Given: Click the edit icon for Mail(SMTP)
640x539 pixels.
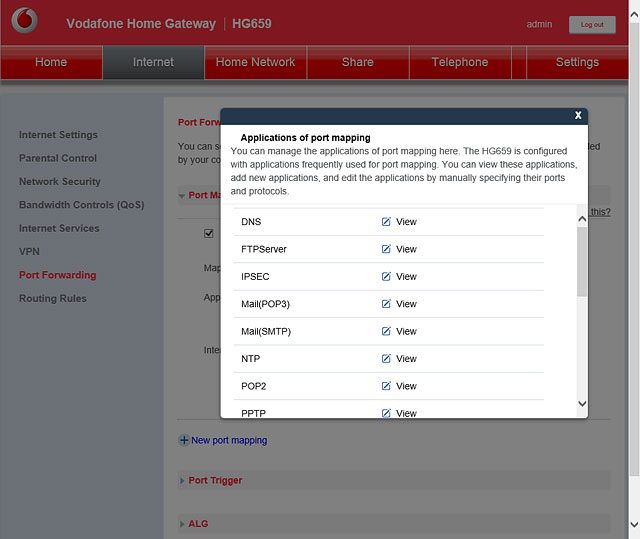Looking at the screenshot, I should click(386, 331).
